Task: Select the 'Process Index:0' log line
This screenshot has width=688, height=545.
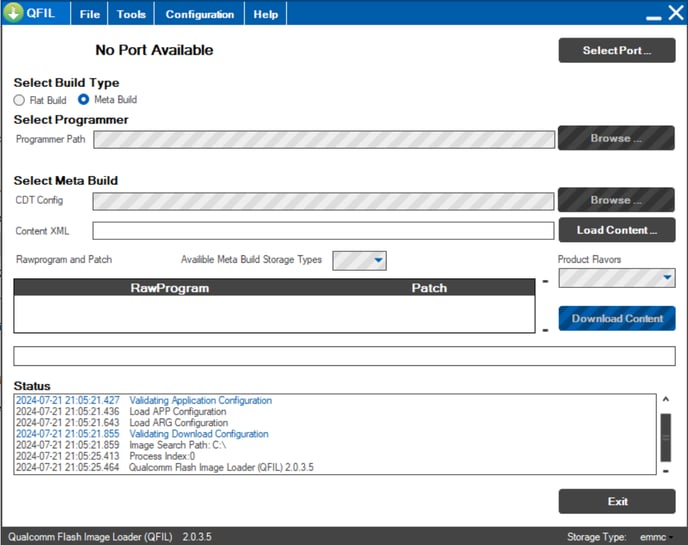Action: pyautogui.click(x=105, y=456)
